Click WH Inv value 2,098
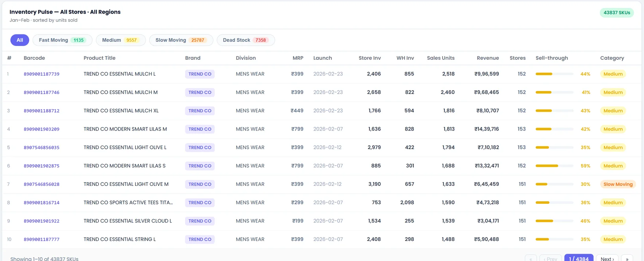644x261 pixels. tap(407, 202)
